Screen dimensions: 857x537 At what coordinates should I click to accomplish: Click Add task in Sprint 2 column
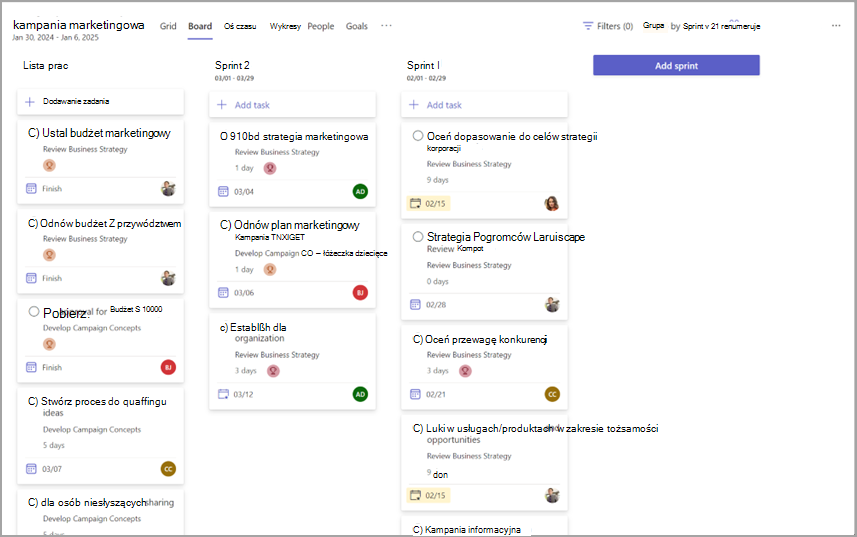coord(292,105)
